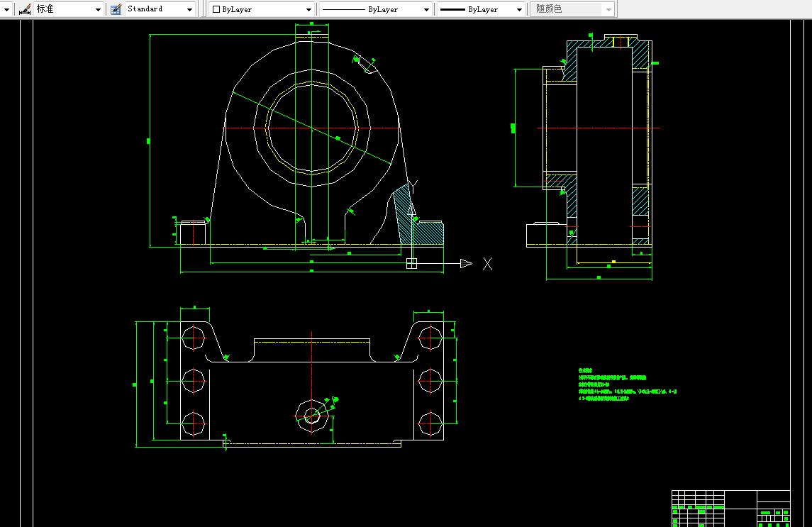Open the Standard table style dropdown
This screenshot has width=812, height=527.
tap(160, 9)
